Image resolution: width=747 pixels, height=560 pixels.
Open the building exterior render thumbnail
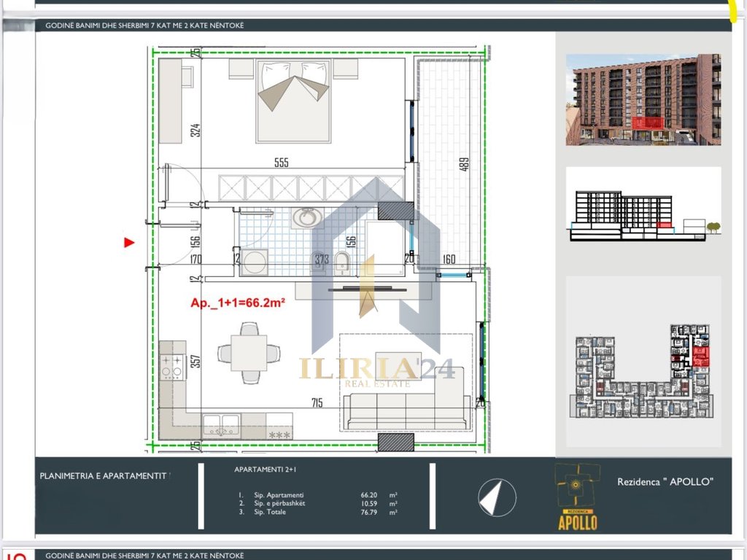pyautogui.click(x=643, y=100)
